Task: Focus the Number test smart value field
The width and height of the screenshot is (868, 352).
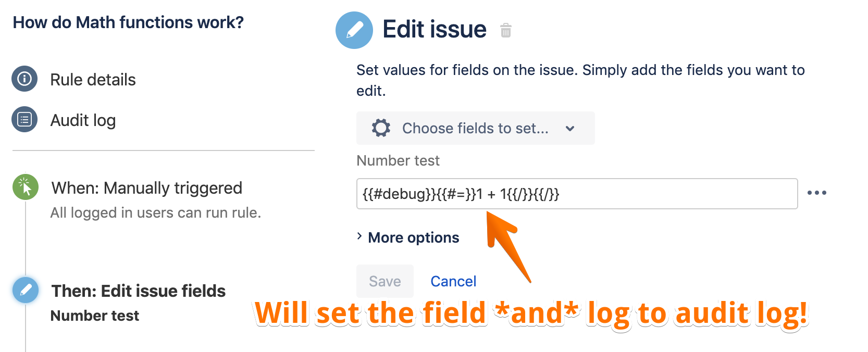Action: pyautogui.click(x=577, y=194)
